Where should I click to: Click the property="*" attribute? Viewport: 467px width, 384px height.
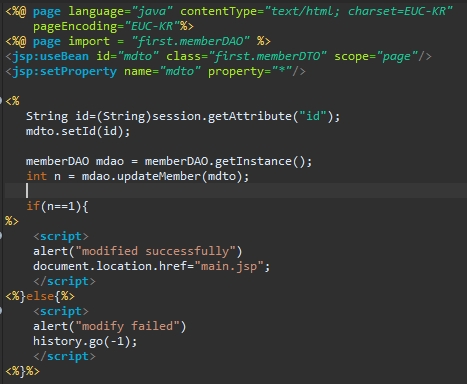tap(250, 71)
